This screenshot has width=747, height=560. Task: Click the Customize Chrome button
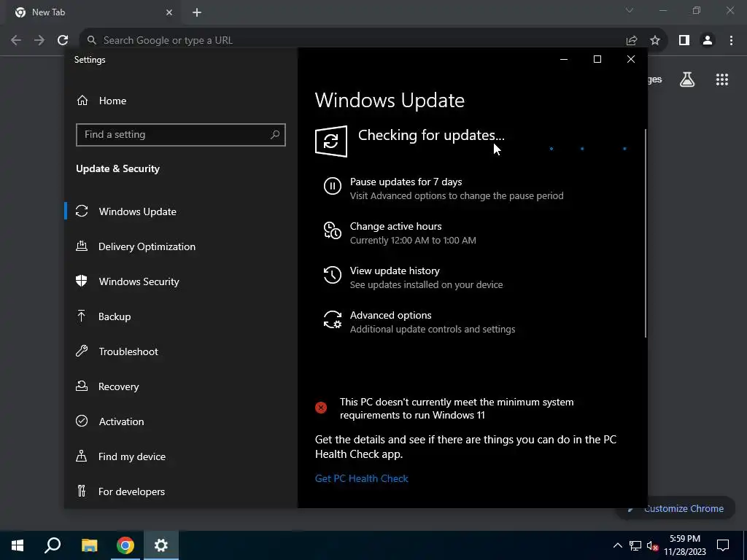click(676, 508)
